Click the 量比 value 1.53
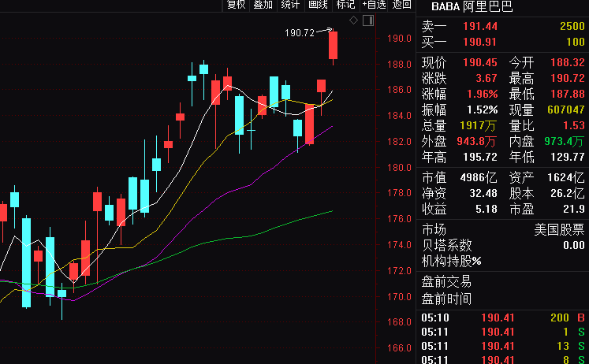 [573, 125]
